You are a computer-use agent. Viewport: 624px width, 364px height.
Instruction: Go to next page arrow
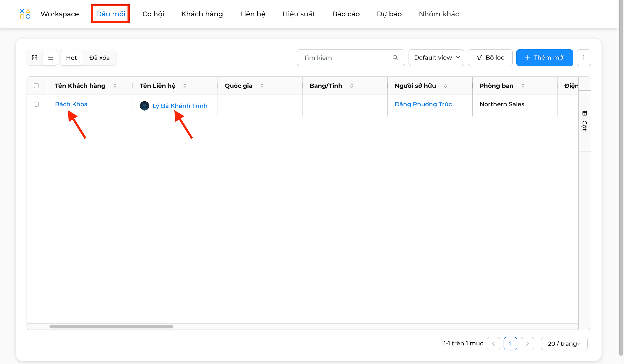tap(527, 344)
